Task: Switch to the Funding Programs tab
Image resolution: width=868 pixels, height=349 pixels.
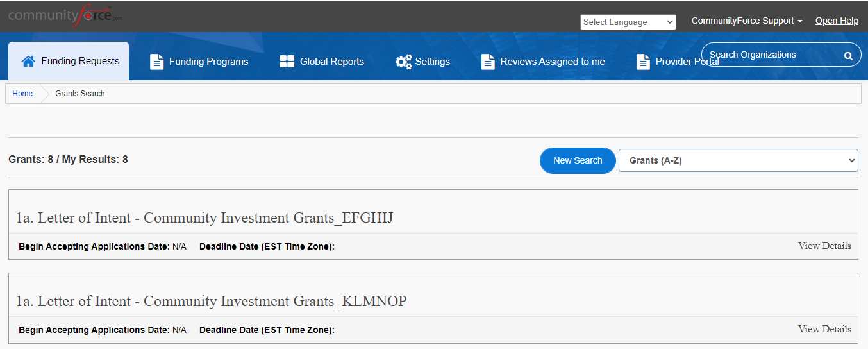Action: click(199, 62)
